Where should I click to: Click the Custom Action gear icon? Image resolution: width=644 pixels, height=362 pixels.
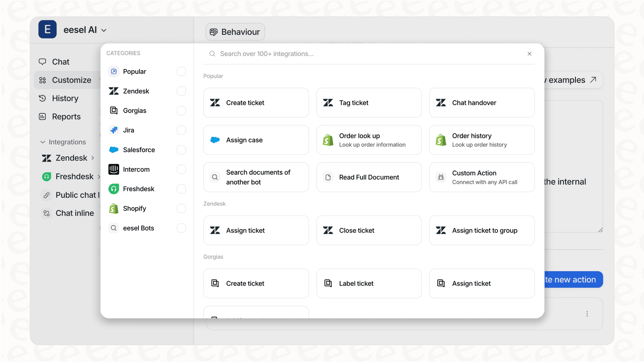click(440, 177)
